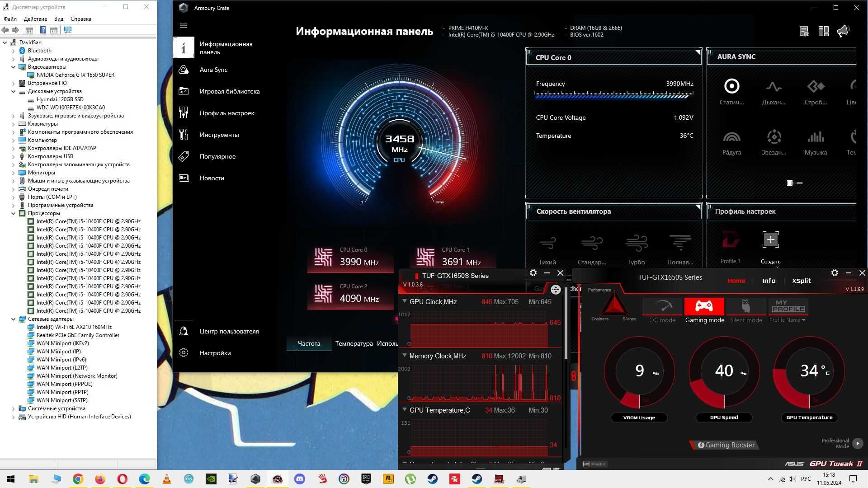Select the Строб... (strobing) Aura effect

point(816,92)
